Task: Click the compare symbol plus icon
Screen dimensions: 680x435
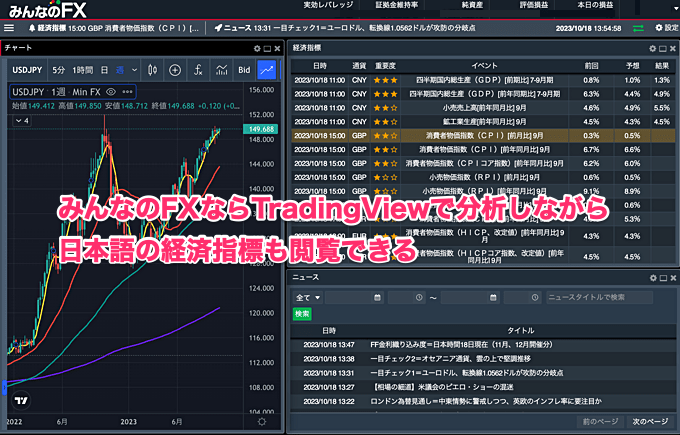Action: pyautogui.click(x=175, y=70)
